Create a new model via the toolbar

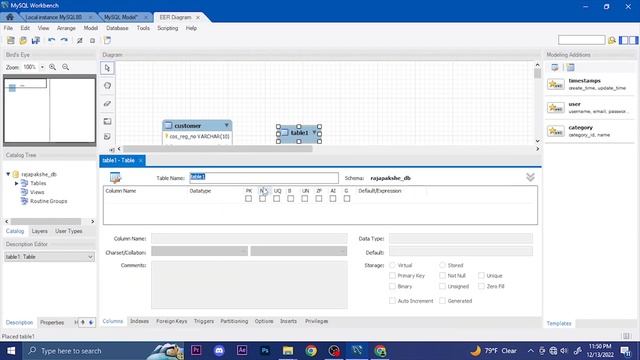tap(11, 40)
